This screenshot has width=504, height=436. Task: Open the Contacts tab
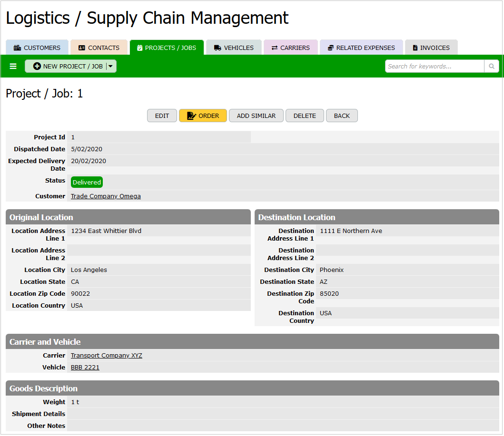[99, 48]
